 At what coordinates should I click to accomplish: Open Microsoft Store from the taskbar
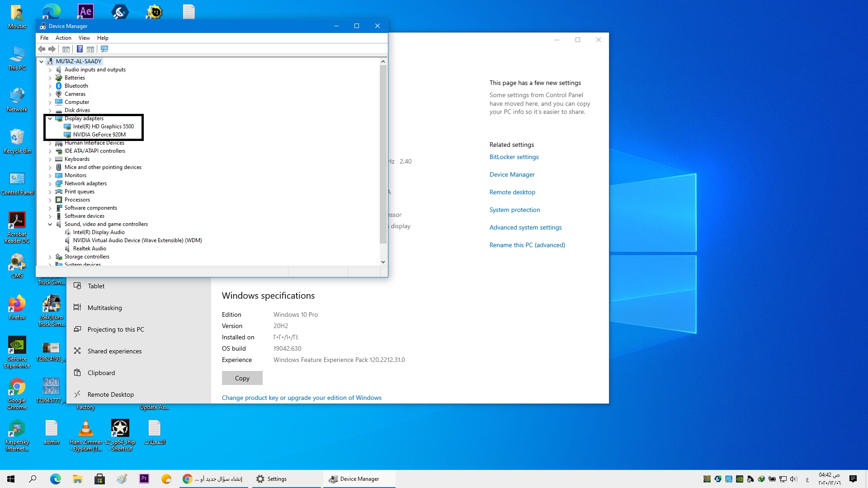pos(99,479)
